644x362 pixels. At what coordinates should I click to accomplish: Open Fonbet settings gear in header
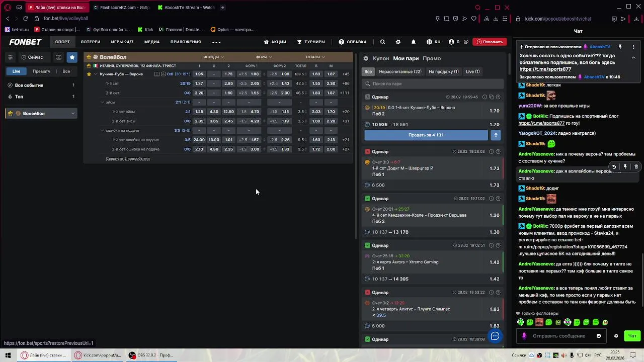(x=398, y=42)
